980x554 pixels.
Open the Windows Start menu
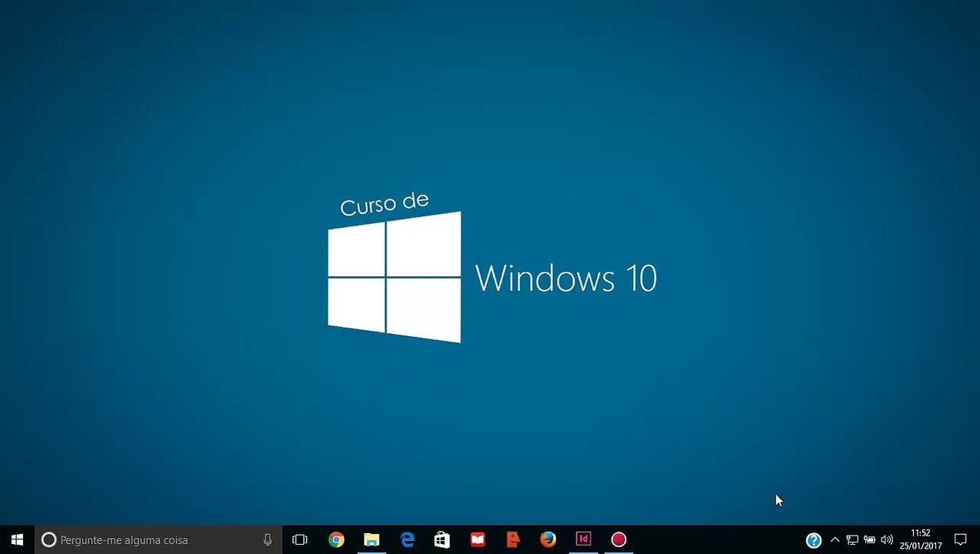click(17, 539)
